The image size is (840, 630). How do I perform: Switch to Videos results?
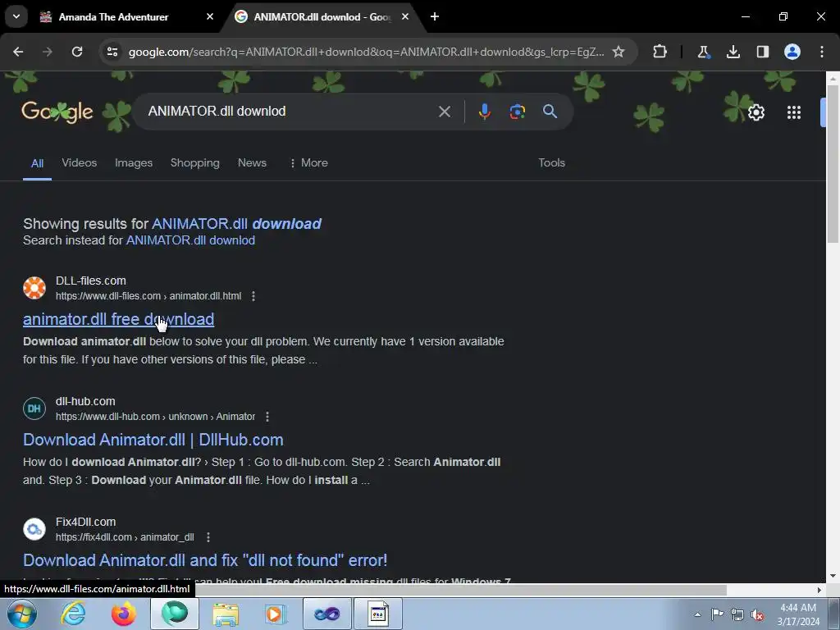coord(80,163)
